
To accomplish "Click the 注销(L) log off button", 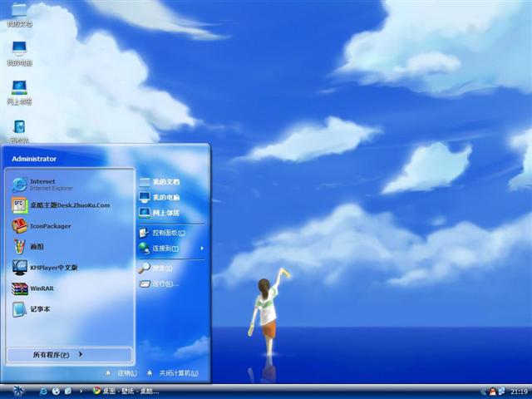I will pos(121,373).
